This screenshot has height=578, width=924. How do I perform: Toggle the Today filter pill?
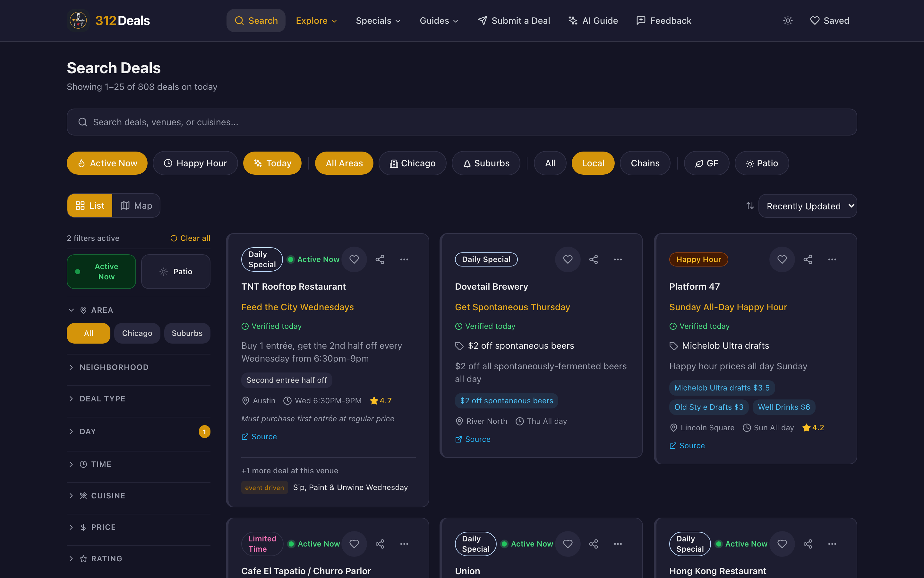(272, 163)
